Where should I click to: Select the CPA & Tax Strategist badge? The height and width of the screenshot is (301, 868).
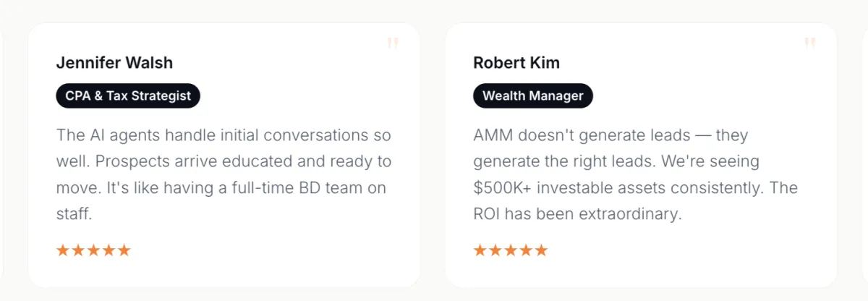point(128,96)
